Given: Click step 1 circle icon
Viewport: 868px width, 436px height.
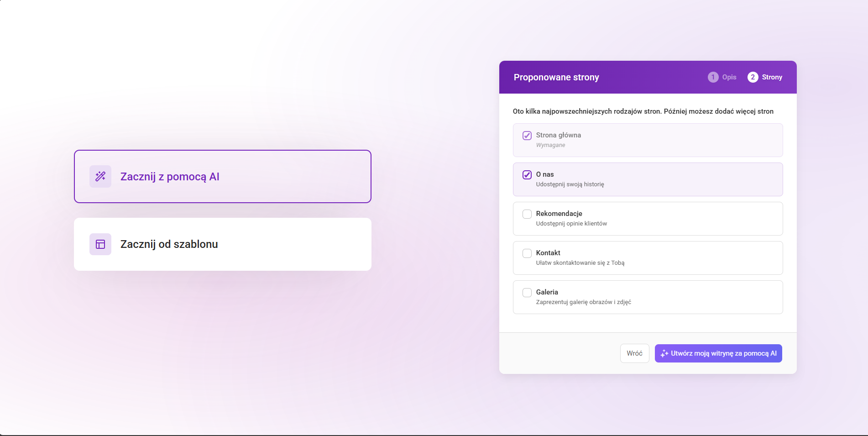Looking at the screenshot, I should point(713,77).
